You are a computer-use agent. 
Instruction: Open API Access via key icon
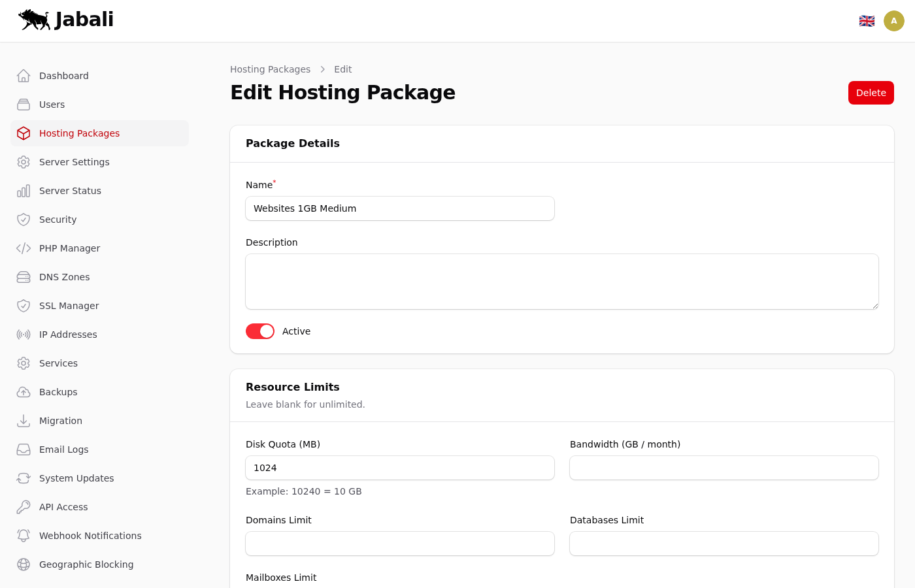[x=24, y=507]
